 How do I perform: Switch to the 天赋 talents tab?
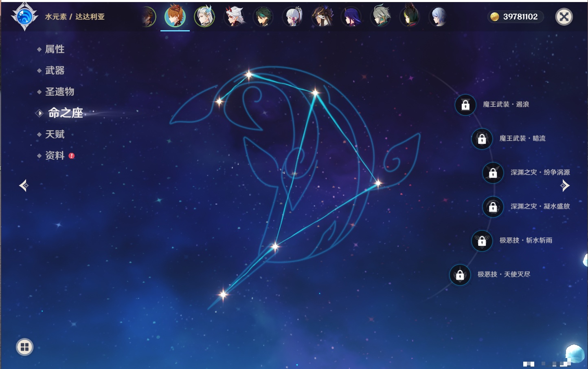pos(55,134)
